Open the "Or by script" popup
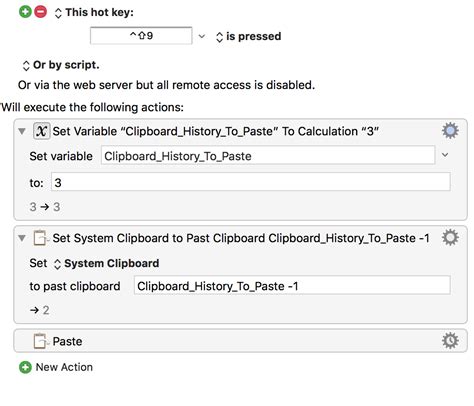The width and height of the screenshot is (474, 406). coord(61,65)
